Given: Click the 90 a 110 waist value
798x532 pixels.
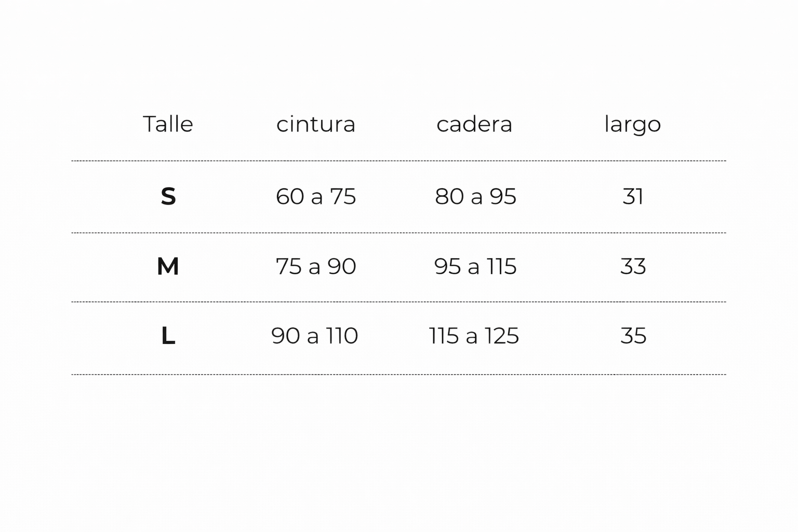Looking at the screenshot, I should point(315,336).
